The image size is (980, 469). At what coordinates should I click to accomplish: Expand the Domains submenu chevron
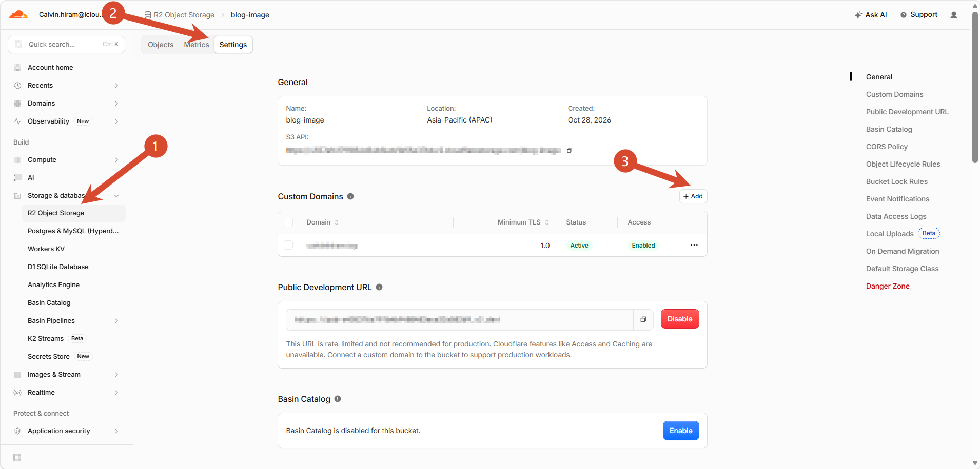tap(117, 104)
